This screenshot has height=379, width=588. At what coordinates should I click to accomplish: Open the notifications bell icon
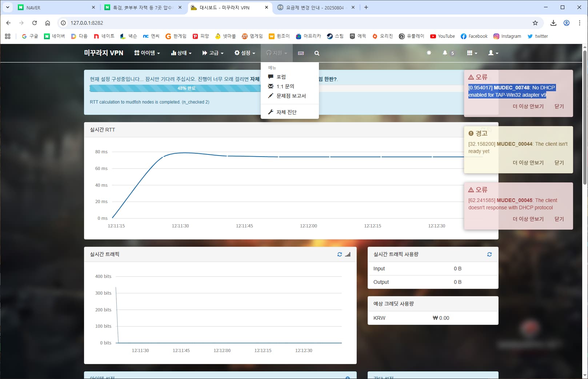pos(445,53)
